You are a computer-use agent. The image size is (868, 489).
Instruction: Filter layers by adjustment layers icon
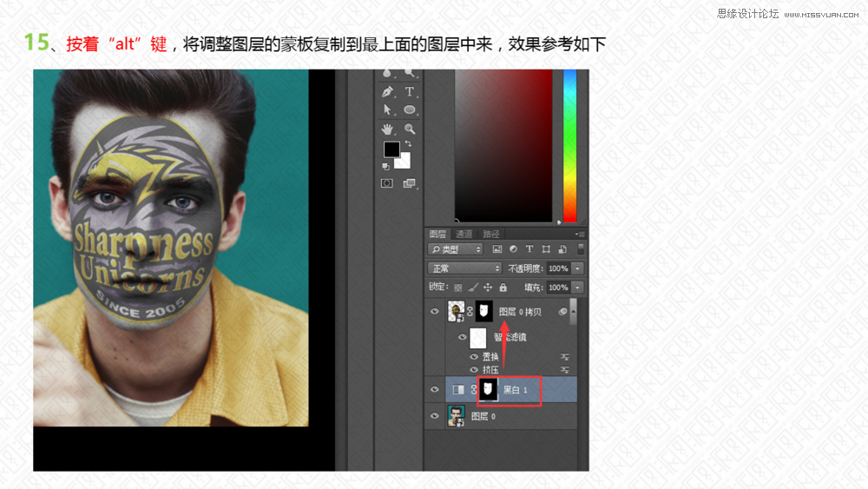pos(513,249)
